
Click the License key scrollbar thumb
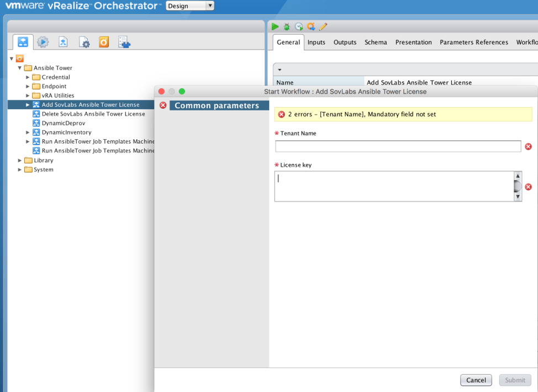coord(518,186)
